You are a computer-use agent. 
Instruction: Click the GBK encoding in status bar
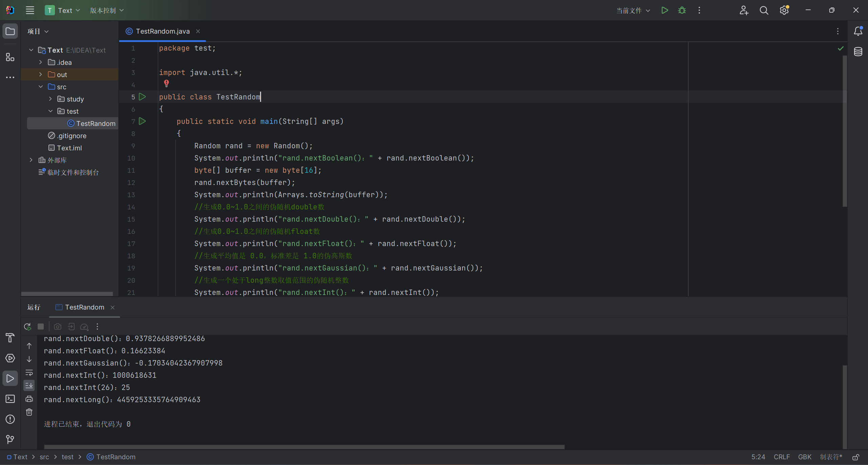804,457
